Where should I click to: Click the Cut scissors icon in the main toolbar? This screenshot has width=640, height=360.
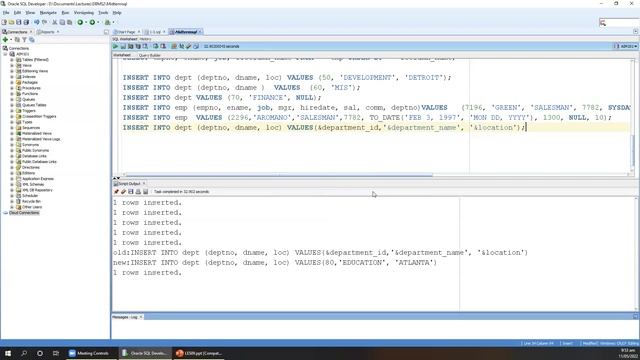coord(55,22)
